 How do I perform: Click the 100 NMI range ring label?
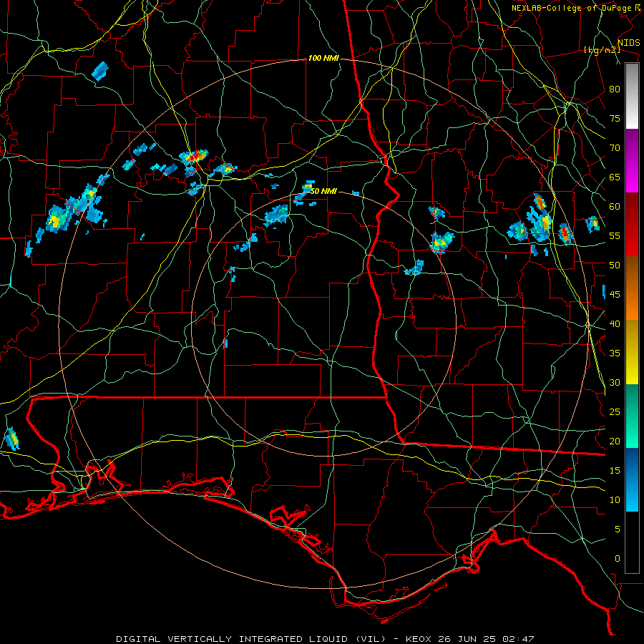323,59
